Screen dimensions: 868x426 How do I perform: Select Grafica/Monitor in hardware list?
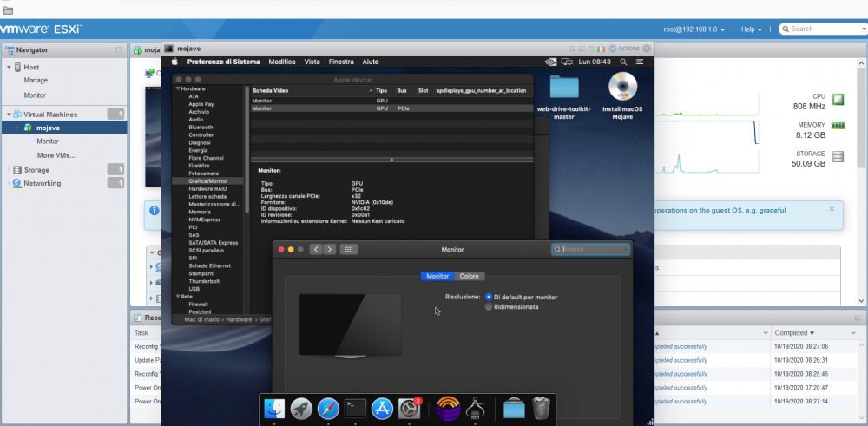207,181
